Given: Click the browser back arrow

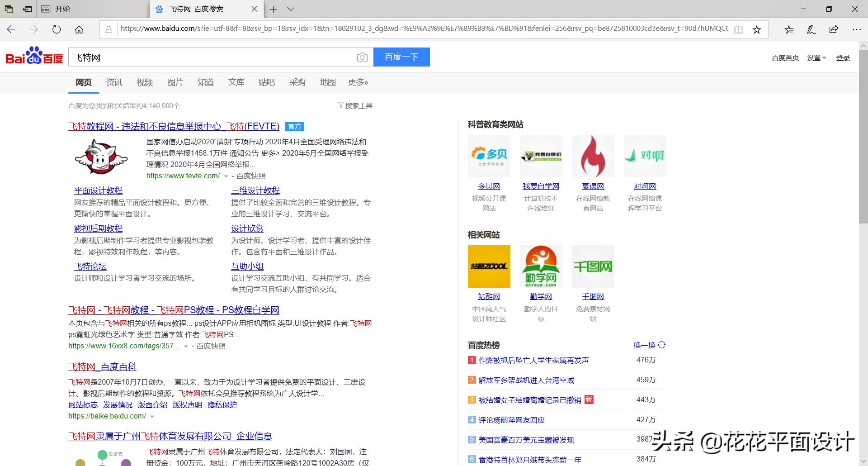Looking at the screenshot, I should pyautogui.click(x=11, y=29).
